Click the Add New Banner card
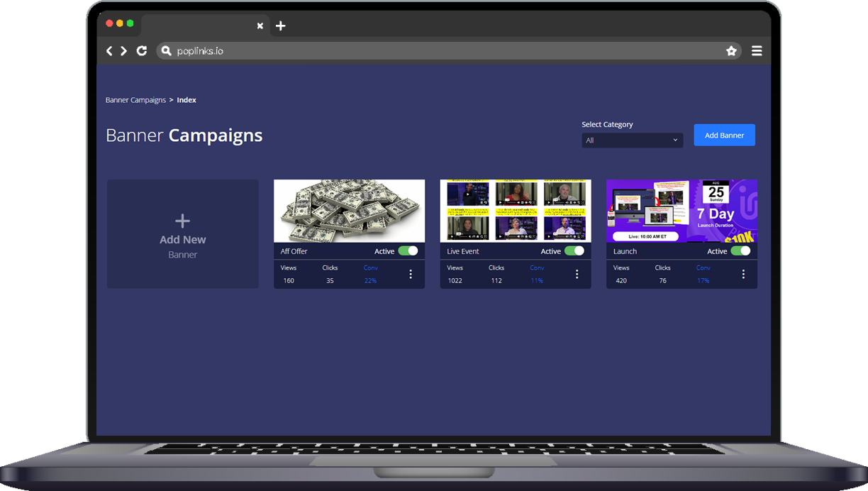Image resolution: width=868 pixels, height=491 pixels. (183, 234)
